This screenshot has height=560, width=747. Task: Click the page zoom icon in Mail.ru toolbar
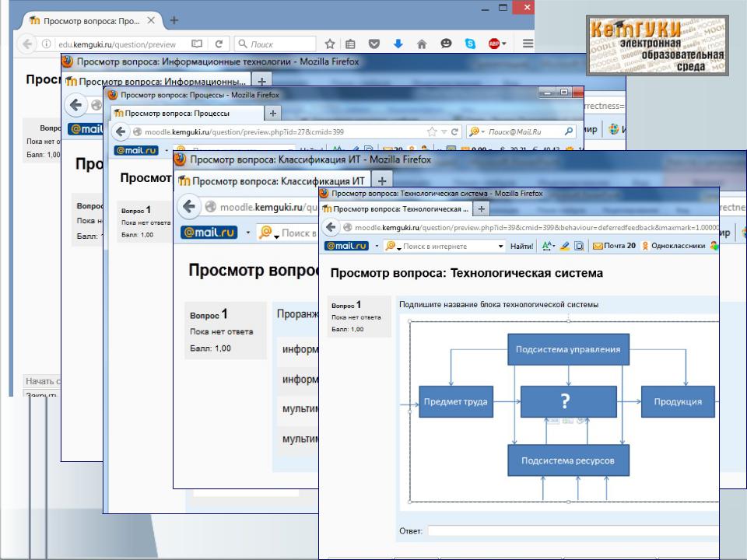point(579,247)
